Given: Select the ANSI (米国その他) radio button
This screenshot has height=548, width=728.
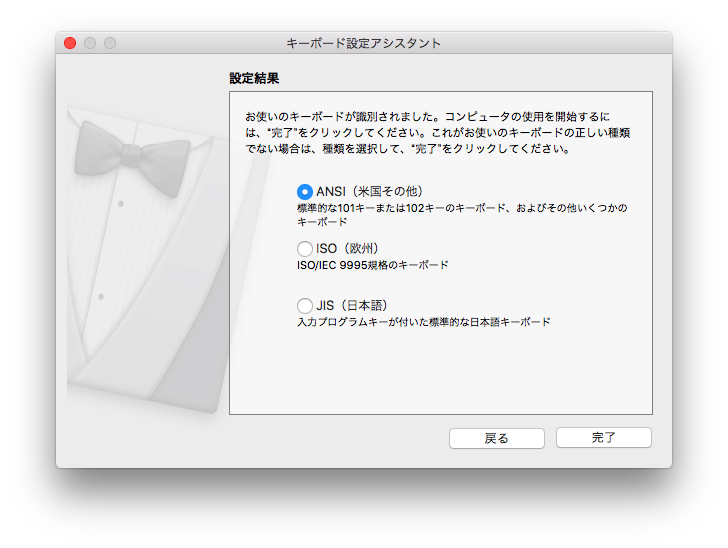Looking at the screenshot, I should (x=305, y=191).
